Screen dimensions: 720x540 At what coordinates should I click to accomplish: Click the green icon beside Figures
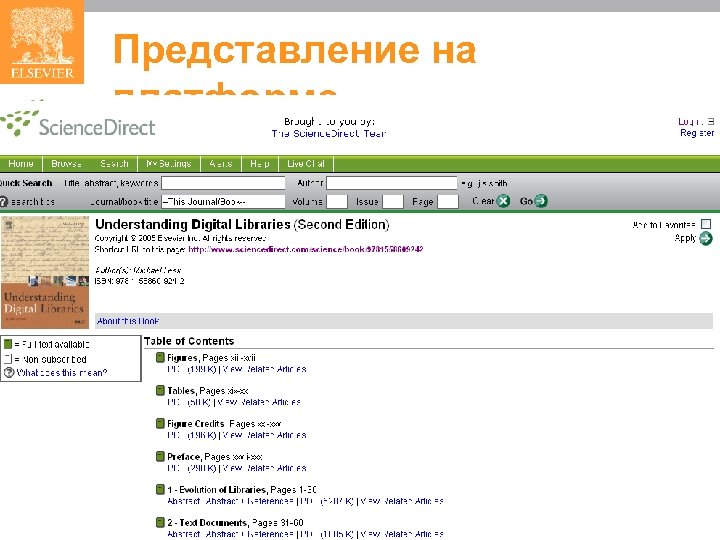160,357
